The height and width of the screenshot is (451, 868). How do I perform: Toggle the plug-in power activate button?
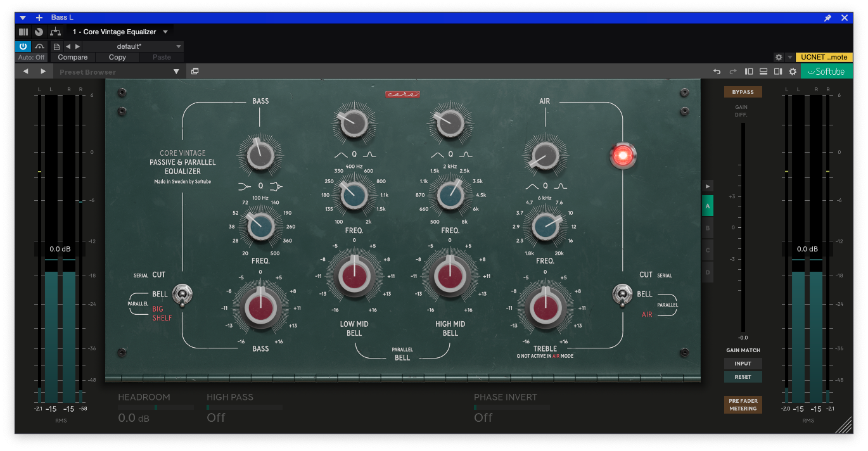(x=23, y=46)
